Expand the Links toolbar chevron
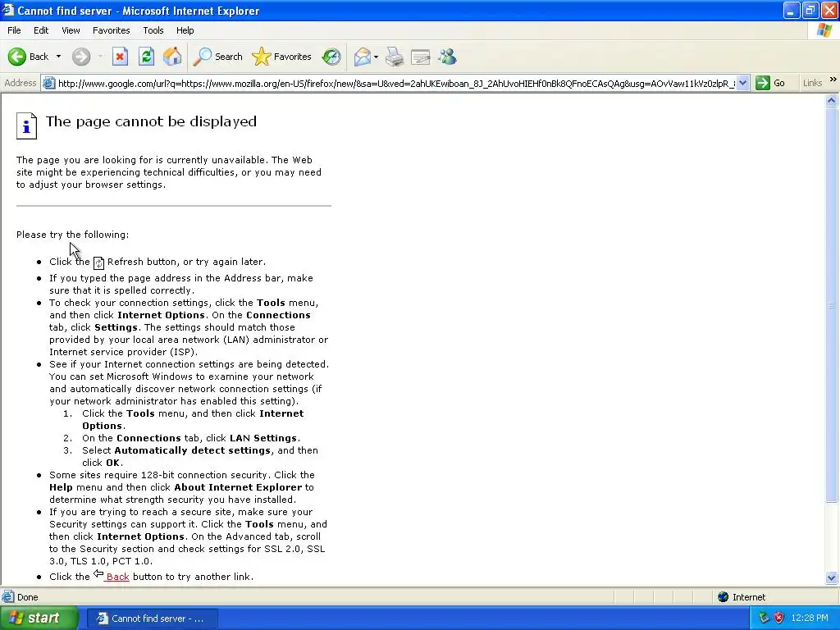This screenshot has width=840, height=630. pyautogui.click(x=833, y=80)
